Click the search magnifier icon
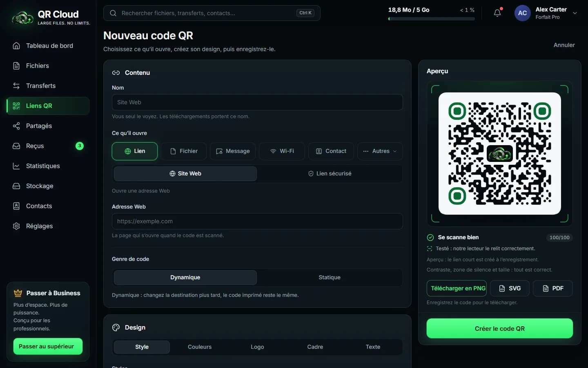Viewport: 588px width, 368px height. coord(113,13)
